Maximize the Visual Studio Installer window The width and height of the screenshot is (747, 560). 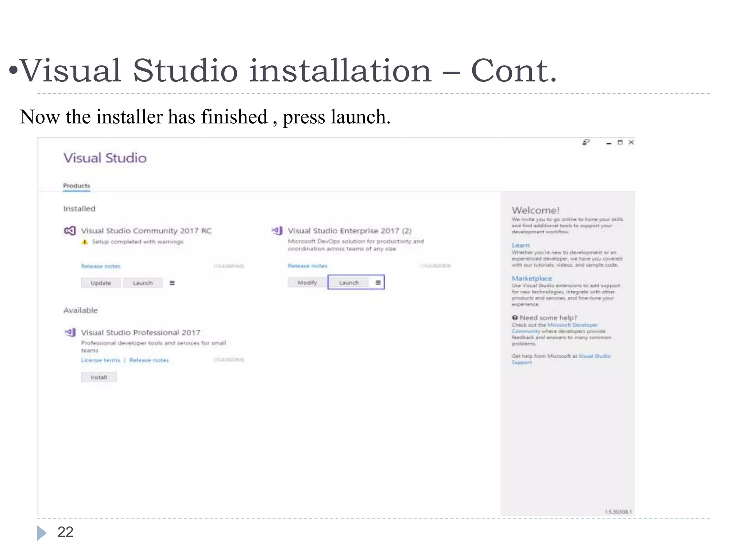[620, 142]
